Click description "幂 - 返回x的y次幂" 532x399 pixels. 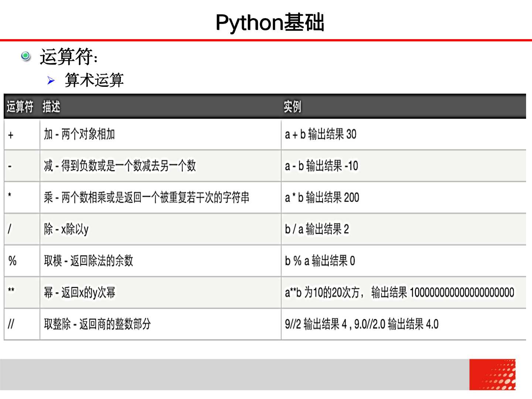80,293
